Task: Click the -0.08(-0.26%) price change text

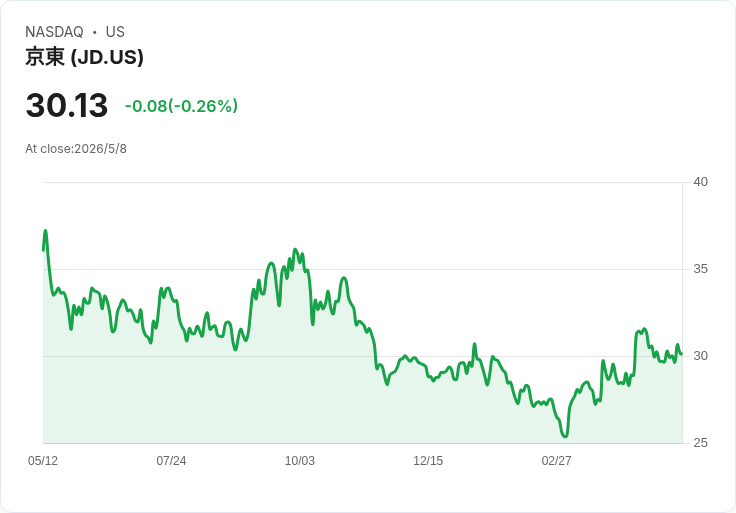Action: (x=181, y=106)
